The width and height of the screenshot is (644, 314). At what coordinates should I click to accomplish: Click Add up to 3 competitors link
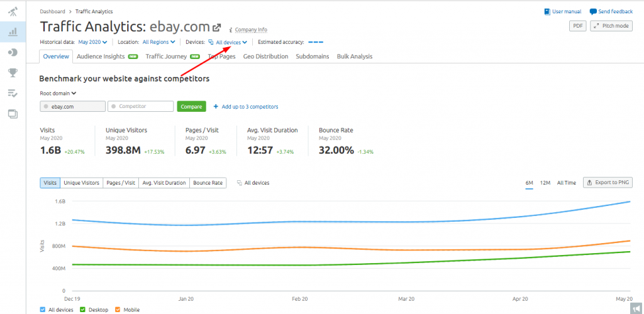click(x=250, y=107)
